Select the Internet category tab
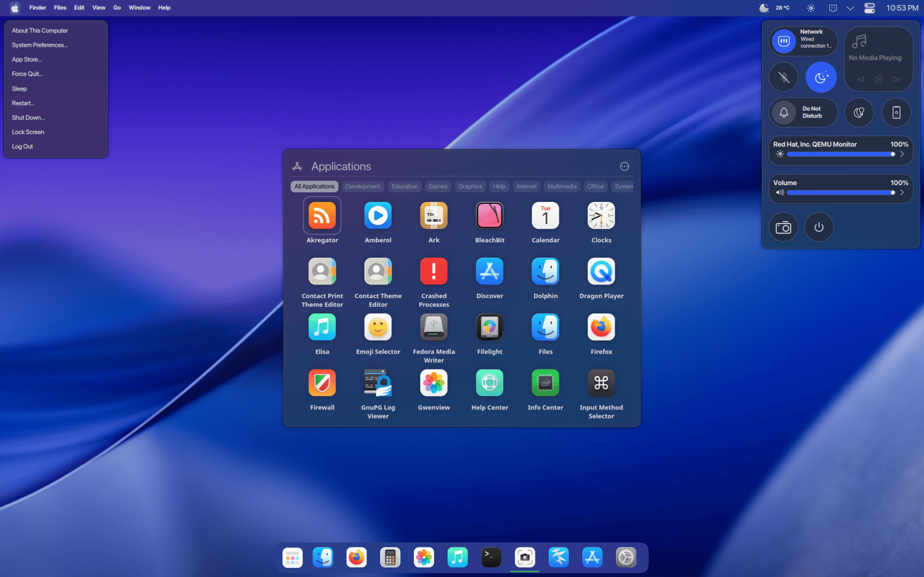This screenshot has width=924, height=577. tap(527, 187)
